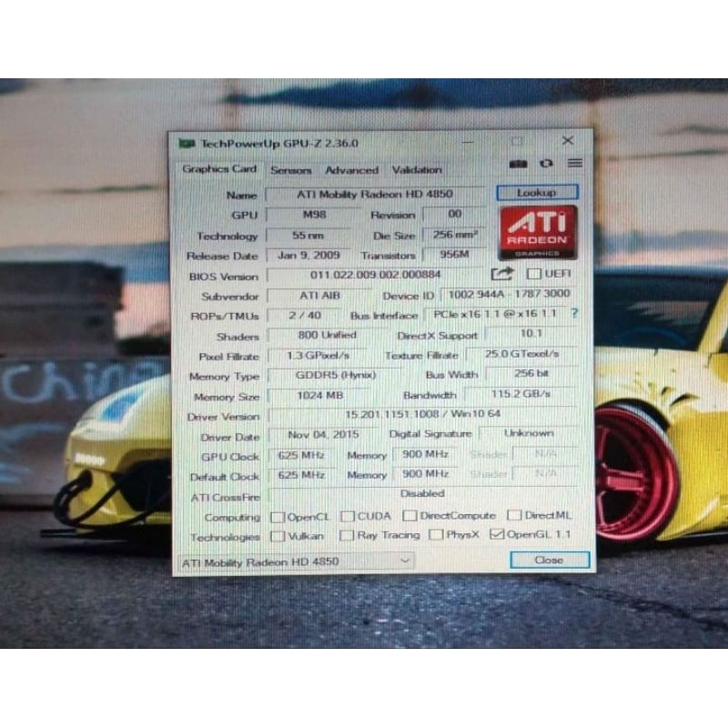Toggle the DirectML checkbox
The height and width of the screenshot is (728, 728).
coord(514,515)
